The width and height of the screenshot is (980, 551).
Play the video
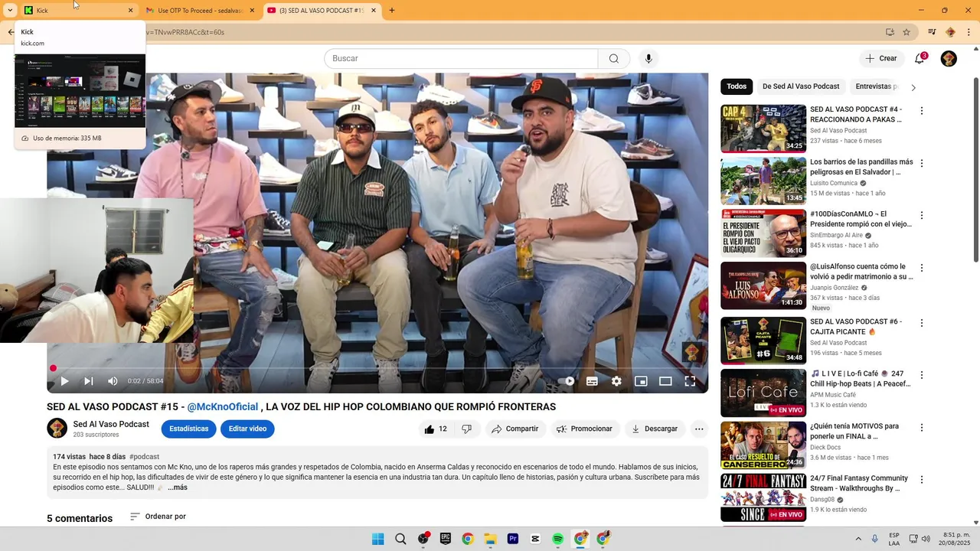(64, 381)
